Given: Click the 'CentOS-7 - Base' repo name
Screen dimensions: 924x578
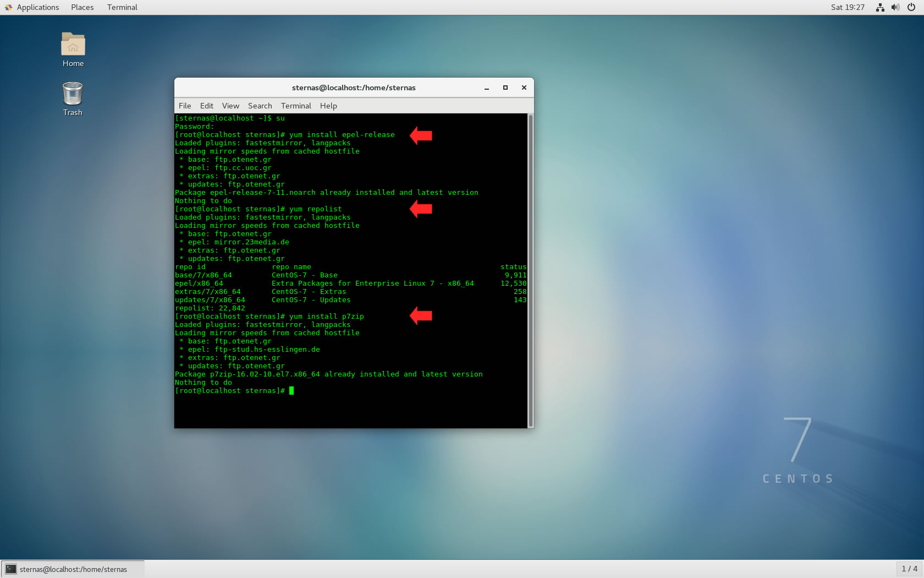Looking at the screenshot, I should click(x=305, y=275).
